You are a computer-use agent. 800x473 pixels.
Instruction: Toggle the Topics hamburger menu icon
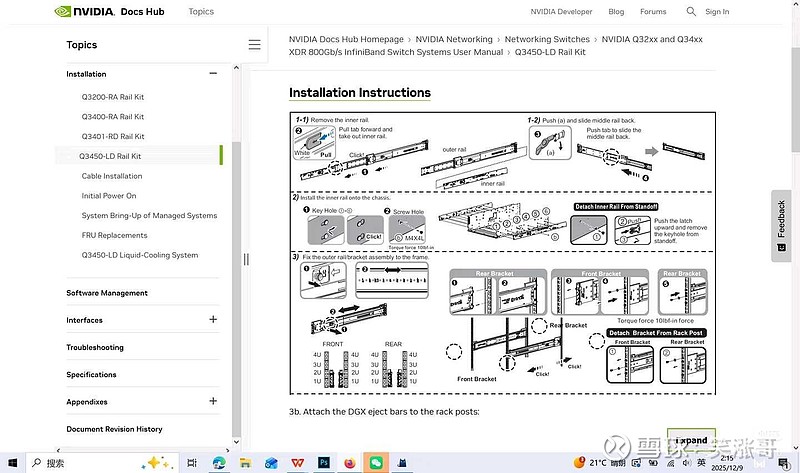[x=254, y=44]
